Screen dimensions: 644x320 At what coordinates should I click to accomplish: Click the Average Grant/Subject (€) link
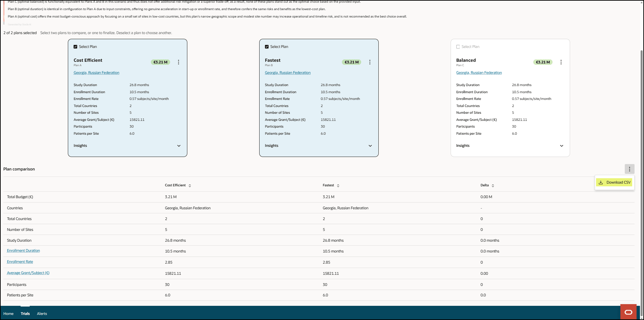tap(28, 273)
